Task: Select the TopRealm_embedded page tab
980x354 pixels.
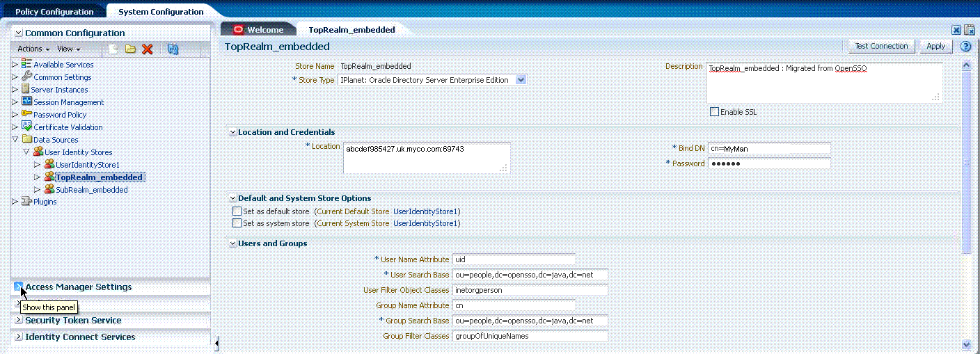Action: (x=351, y=30)
